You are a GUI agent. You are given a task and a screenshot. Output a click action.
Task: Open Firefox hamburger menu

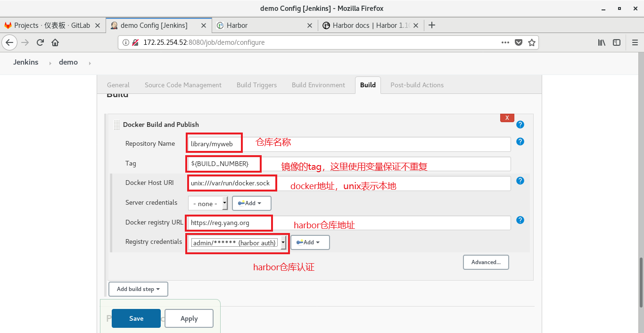point(635,42)
